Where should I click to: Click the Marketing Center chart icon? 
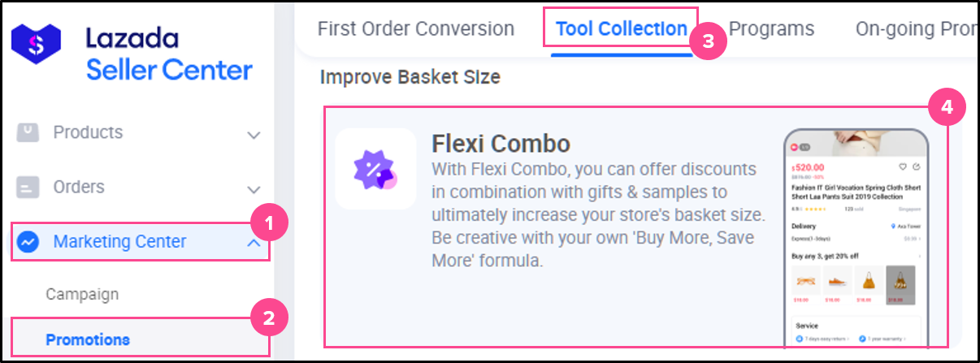pos(28,242)
